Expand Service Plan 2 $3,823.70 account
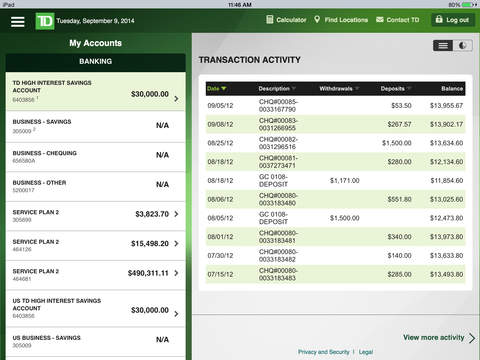The width and height of the screenshot is (480, 360). point(95,216)
